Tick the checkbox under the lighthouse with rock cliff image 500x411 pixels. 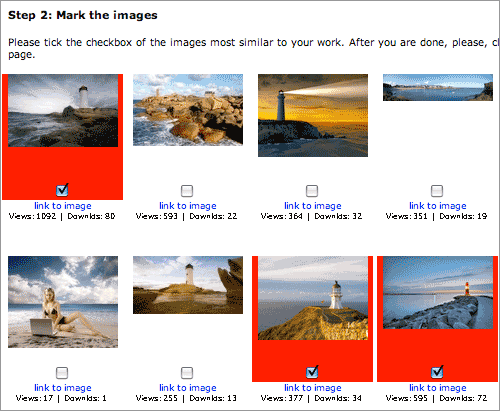tap(187, 373)
